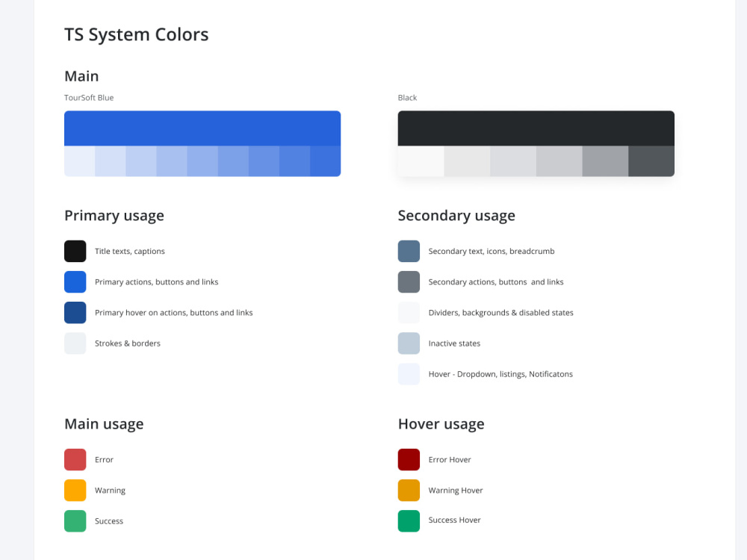Click the TourSoft Blue label
747x560 pixels.
[89, 98]
